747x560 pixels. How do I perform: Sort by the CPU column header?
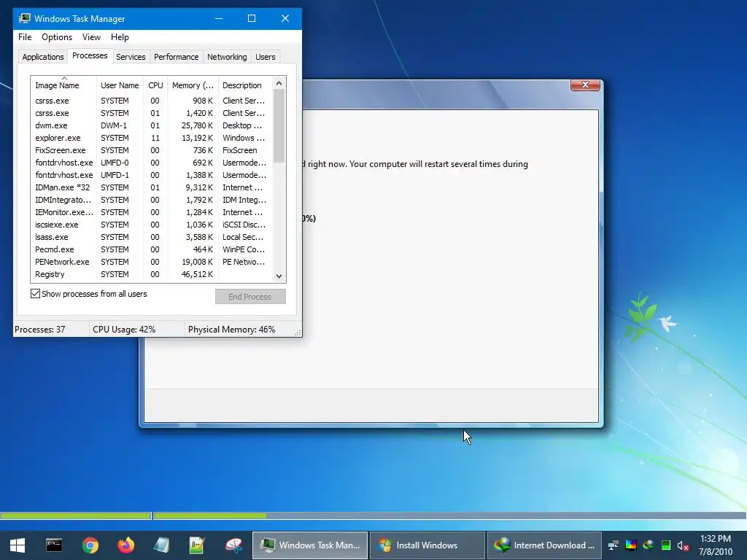point(155,85)
